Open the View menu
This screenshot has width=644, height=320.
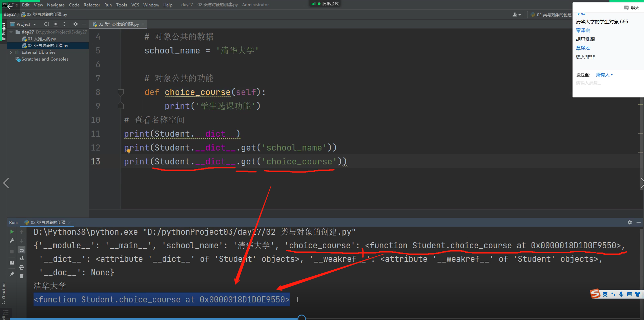click(x=38, y=5)
